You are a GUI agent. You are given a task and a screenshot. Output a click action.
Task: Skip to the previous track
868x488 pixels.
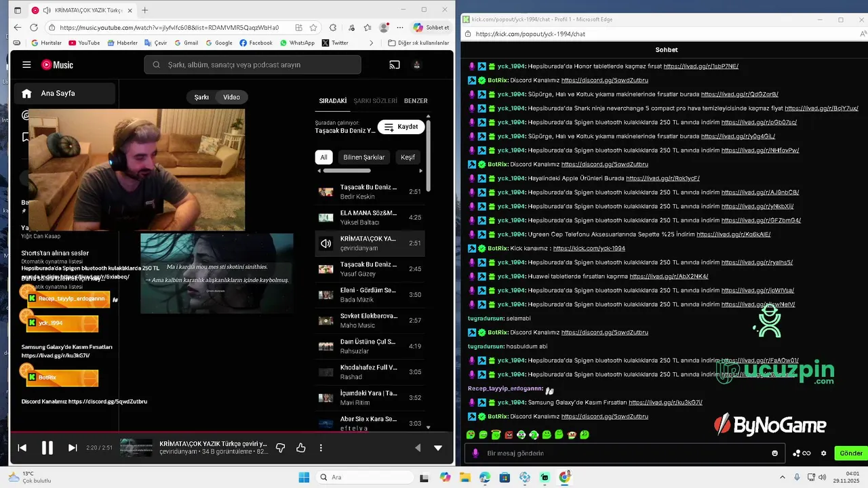pos(22,447)
